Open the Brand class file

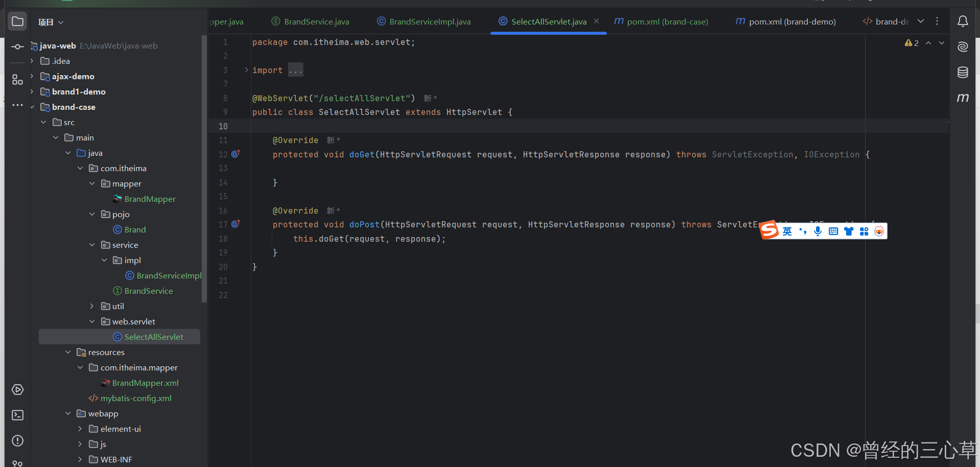tap(135, 229)
